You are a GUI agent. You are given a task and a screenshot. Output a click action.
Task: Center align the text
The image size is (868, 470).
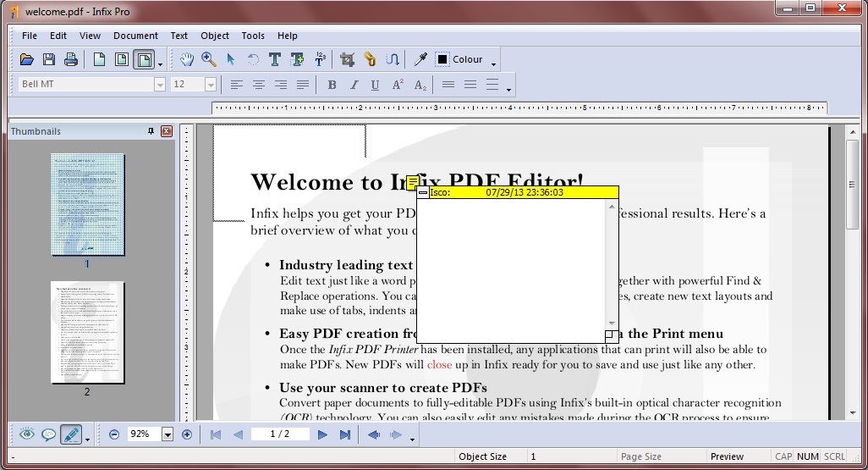click(x=259, y=84)
